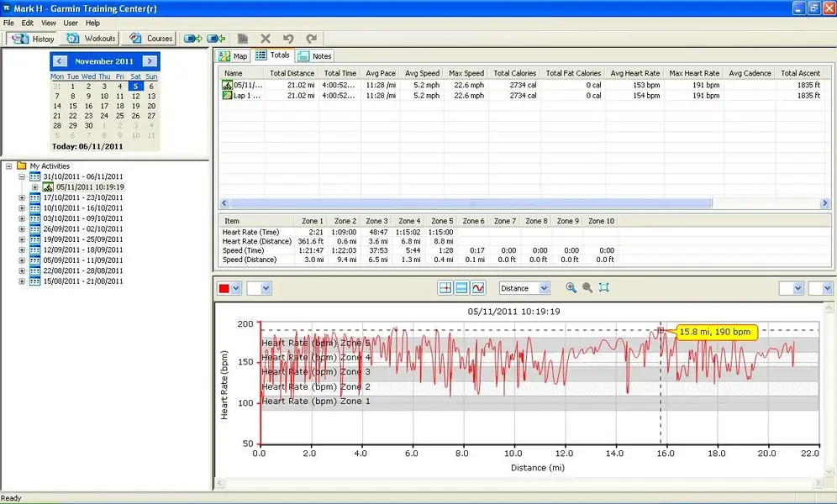Sort by the Avg Heart Rate column header
Viewport: 837px width, 504px height.
coord(635,73)
